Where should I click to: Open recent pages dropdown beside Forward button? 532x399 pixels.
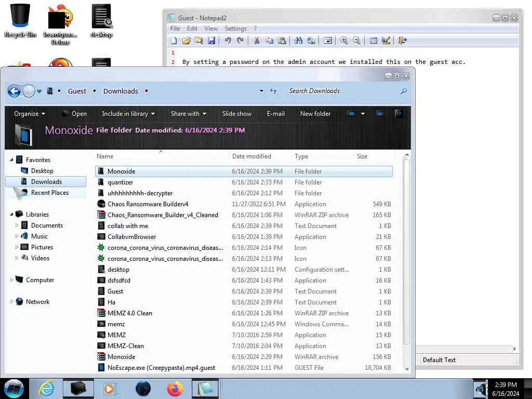39,91
